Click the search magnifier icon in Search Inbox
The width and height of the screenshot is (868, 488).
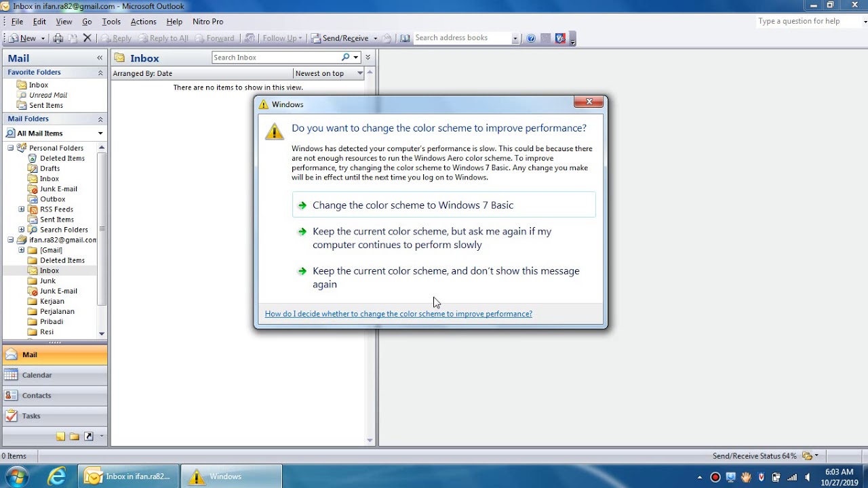346,58
